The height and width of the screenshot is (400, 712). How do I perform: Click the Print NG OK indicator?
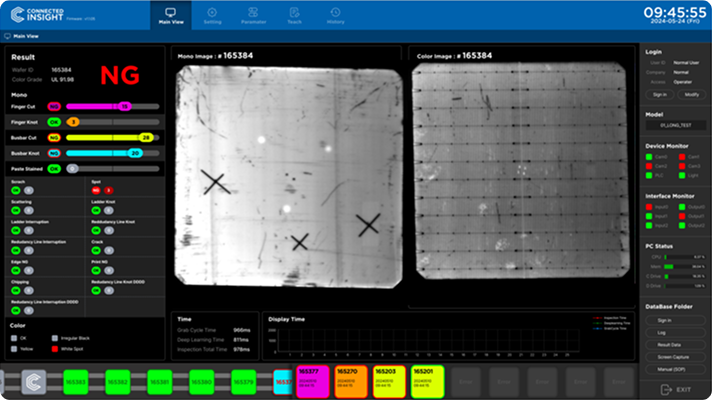(x=96, y=270)
